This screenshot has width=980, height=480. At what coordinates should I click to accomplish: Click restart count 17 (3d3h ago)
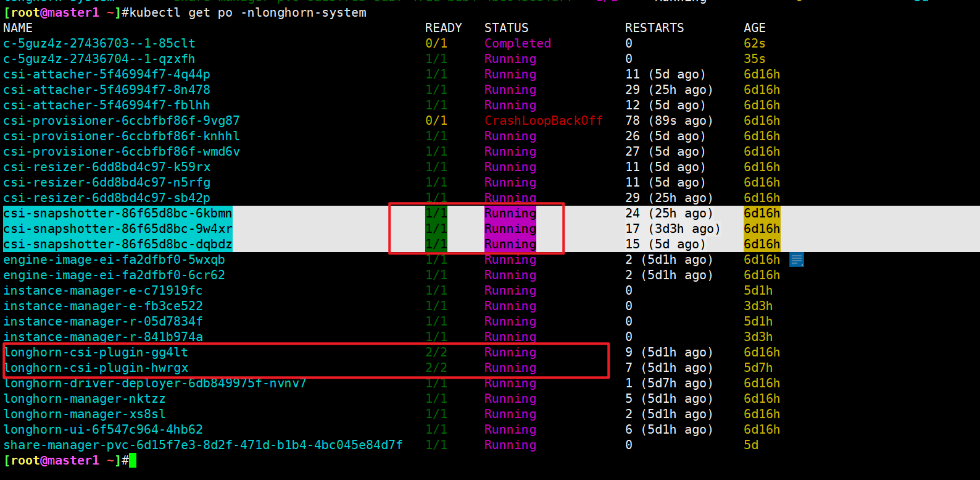[x=673, y=229]
